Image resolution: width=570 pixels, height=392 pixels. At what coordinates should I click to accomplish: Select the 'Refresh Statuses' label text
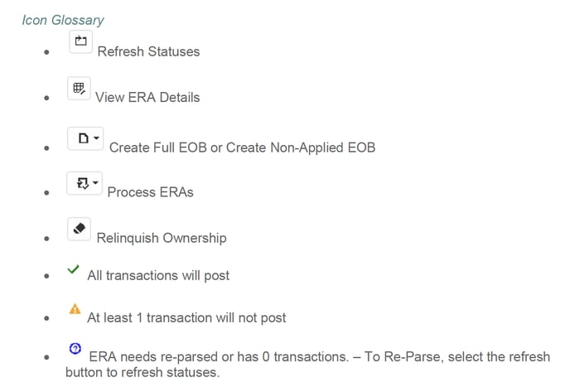(148, 51)
